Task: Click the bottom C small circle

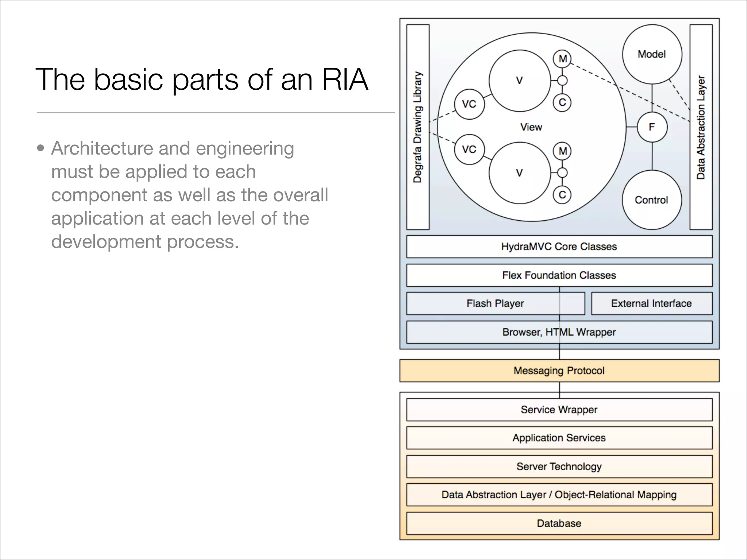Action: (562, 195)
